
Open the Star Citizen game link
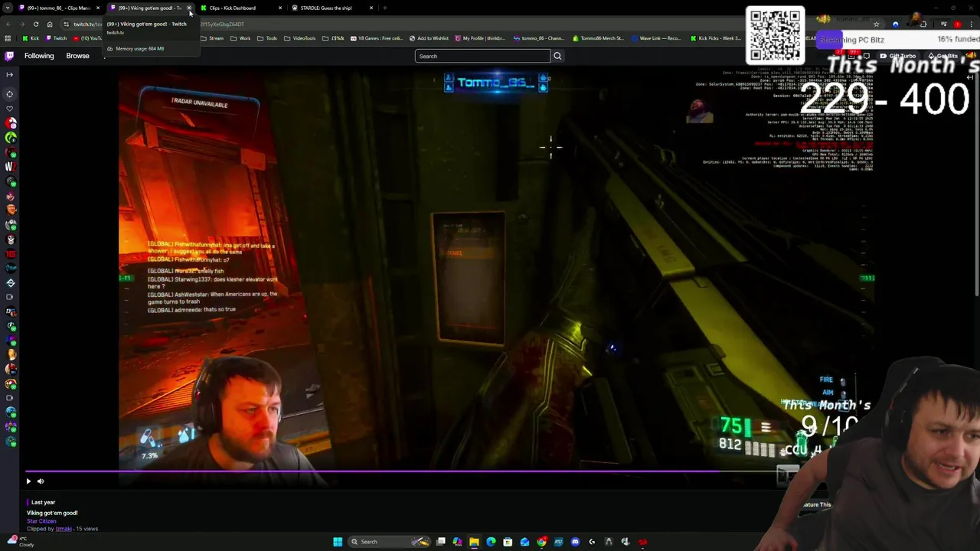tap(41, 521)
